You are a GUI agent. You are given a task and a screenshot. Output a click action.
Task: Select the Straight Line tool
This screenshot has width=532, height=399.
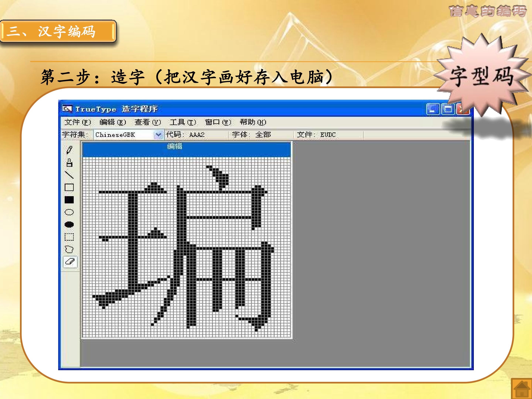(x=69, y=175)
